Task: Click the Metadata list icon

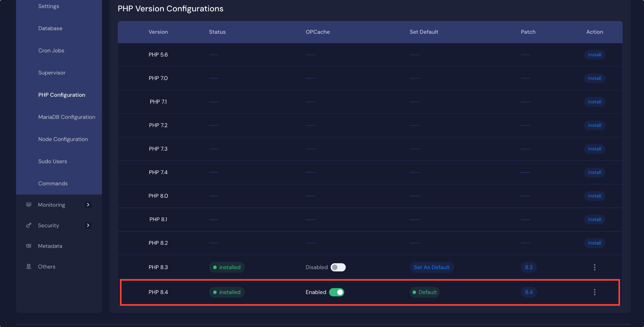Action: 29,246
